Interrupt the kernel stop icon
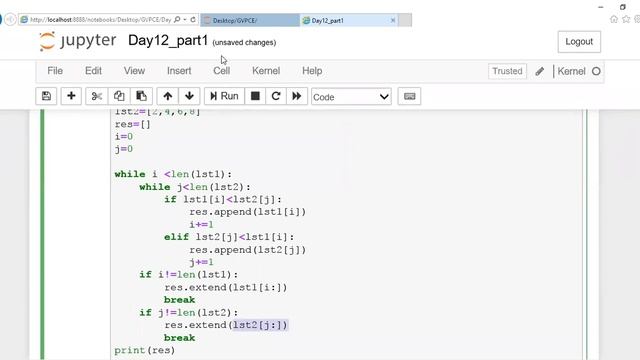This screenshot has width=640, height=360. click(255, 96)
